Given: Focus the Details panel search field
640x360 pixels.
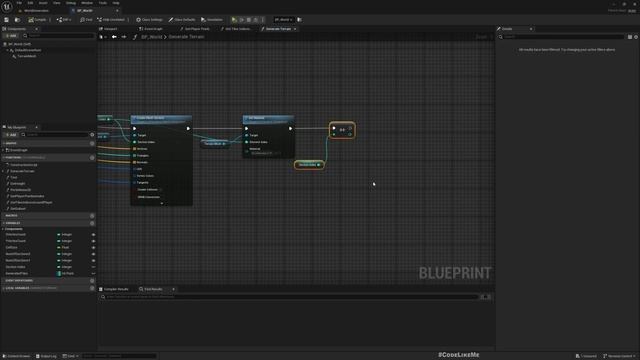Looking at the screenshot, I should click(x=561, y=37).
